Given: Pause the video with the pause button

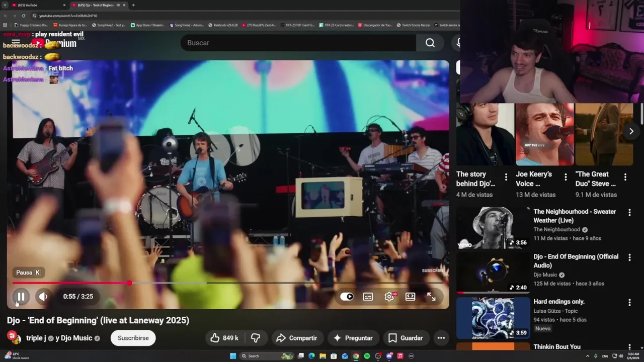Looking at the screenshot, I should [21, 297].
